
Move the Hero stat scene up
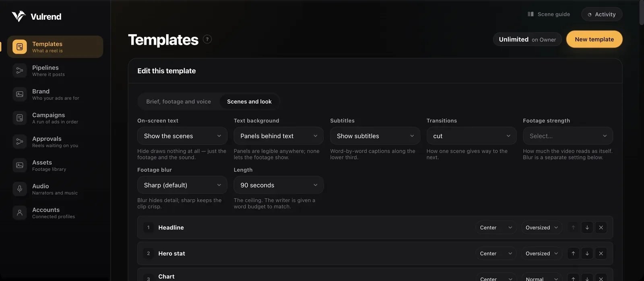[x=573, y=253]
